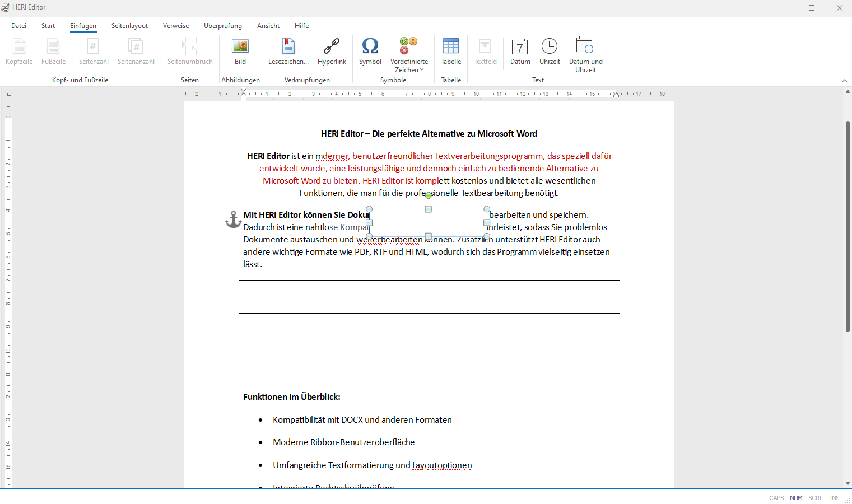Insert the time with Uhrzeit icon

point(550,46)
